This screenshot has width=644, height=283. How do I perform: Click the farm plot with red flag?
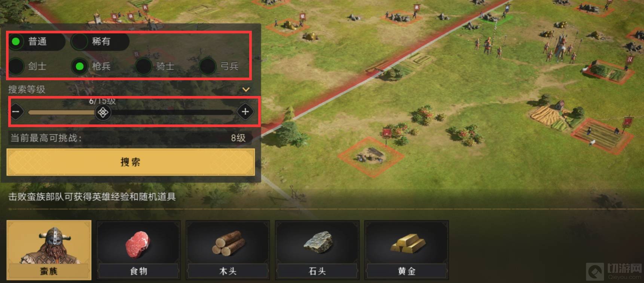[602, 135]
